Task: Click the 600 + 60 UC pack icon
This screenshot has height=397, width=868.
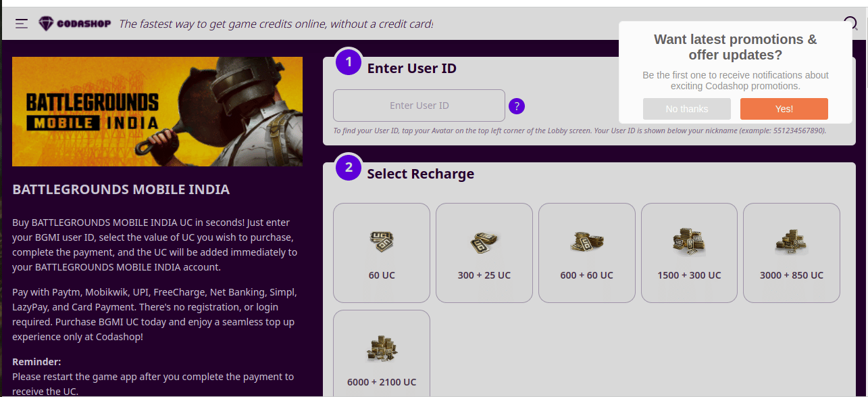Action: pyautogui.click(x=586, y=241)
